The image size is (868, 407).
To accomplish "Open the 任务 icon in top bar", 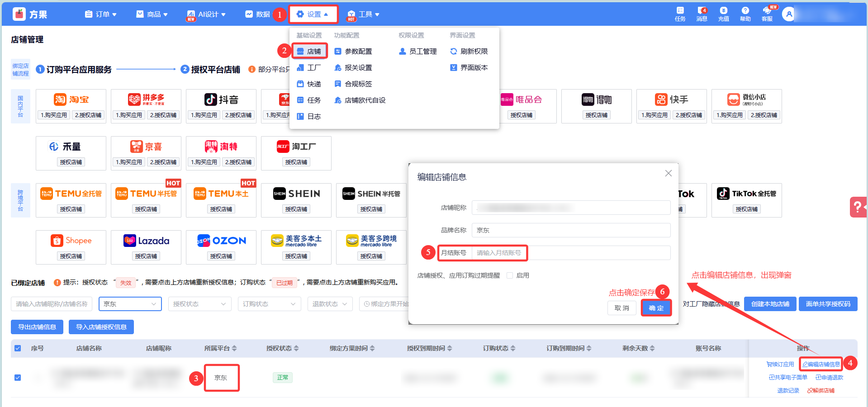I will point(680,14).
